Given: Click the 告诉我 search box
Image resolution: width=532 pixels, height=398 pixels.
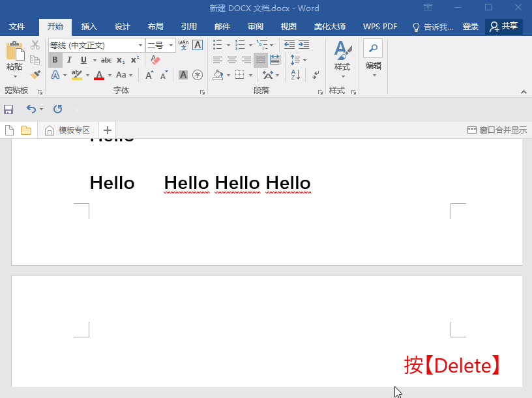Looking at the screenshot, I should 433,27.
